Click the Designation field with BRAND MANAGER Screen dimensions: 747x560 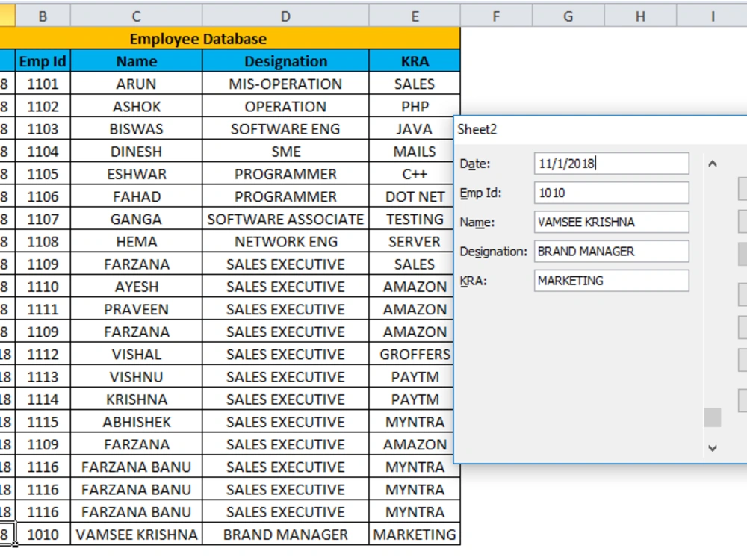[611, 252]
